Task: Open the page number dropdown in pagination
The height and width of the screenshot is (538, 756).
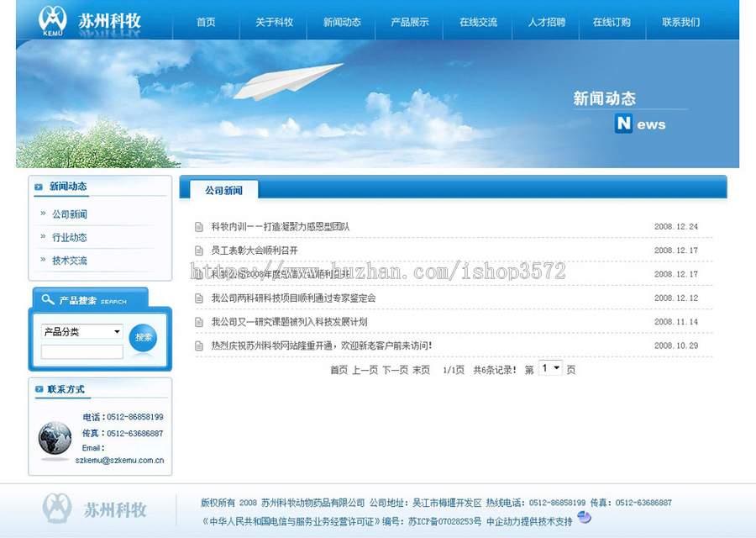Action: [x=550, y=368]
